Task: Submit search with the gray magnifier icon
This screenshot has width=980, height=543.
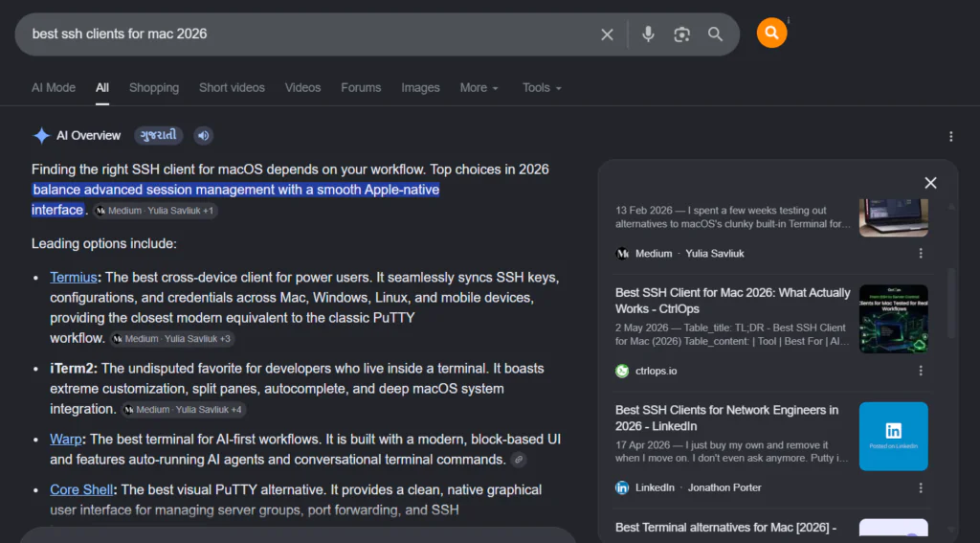Action: tap(715, 34)
